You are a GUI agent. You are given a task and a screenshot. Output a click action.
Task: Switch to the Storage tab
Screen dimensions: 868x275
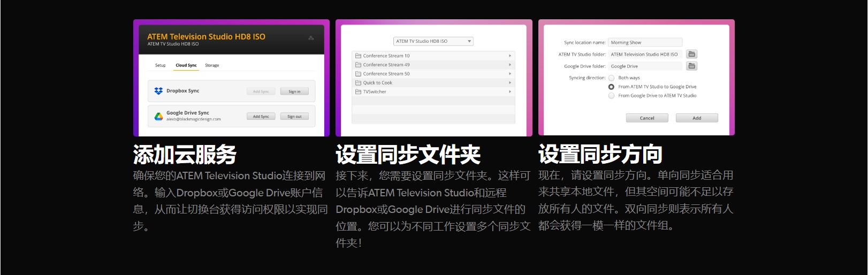[x=212, y=65]
